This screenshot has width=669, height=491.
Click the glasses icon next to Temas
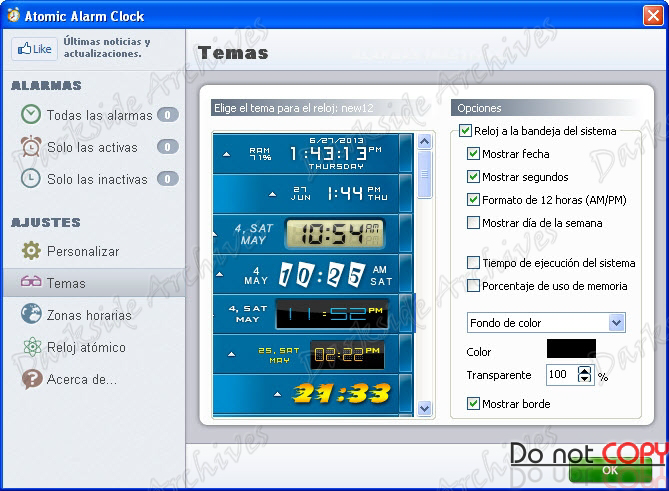coord(31,282)
